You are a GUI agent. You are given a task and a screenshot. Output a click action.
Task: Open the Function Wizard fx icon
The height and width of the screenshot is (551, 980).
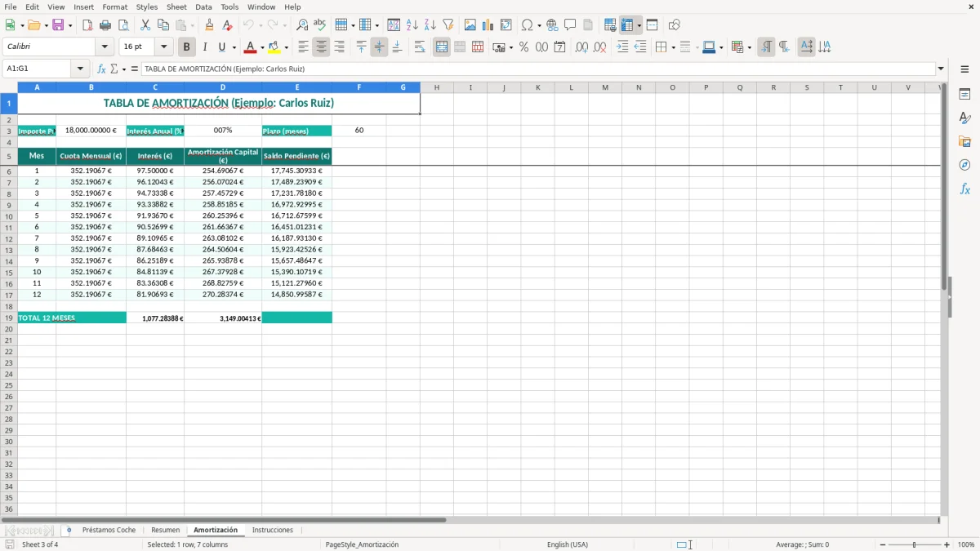pyautogui.click(x=102, y=69)
